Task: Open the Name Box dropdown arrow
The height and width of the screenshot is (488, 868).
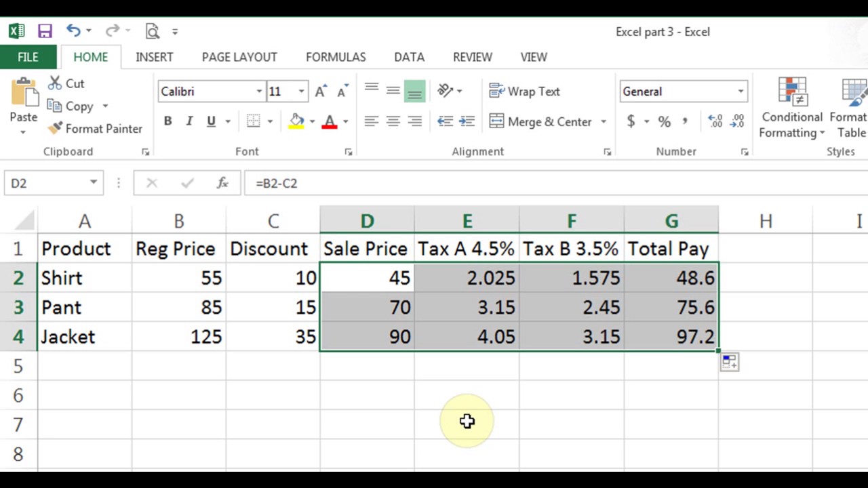Action: 94,183
